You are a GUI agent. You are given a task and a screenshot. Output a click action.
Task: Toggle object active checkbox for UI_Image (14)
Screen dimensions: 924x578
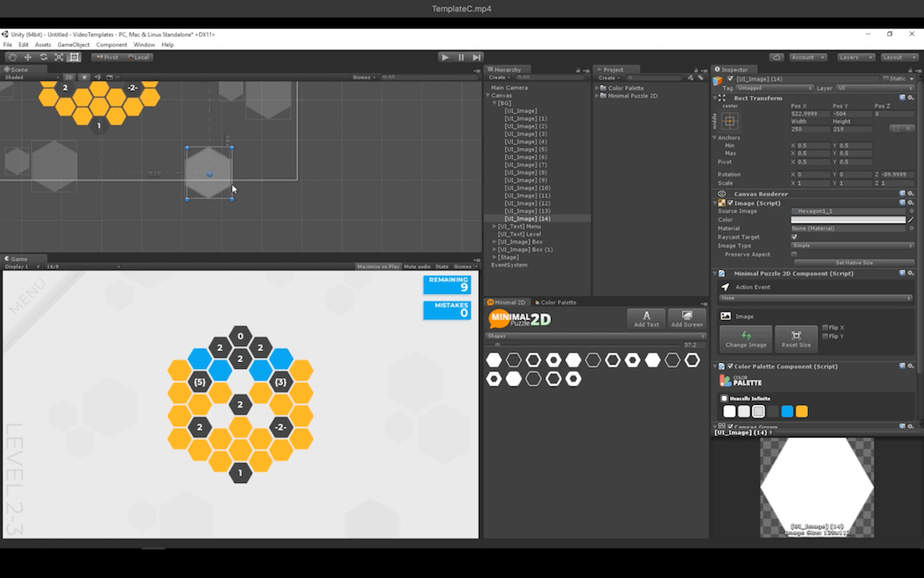[731, 79]
